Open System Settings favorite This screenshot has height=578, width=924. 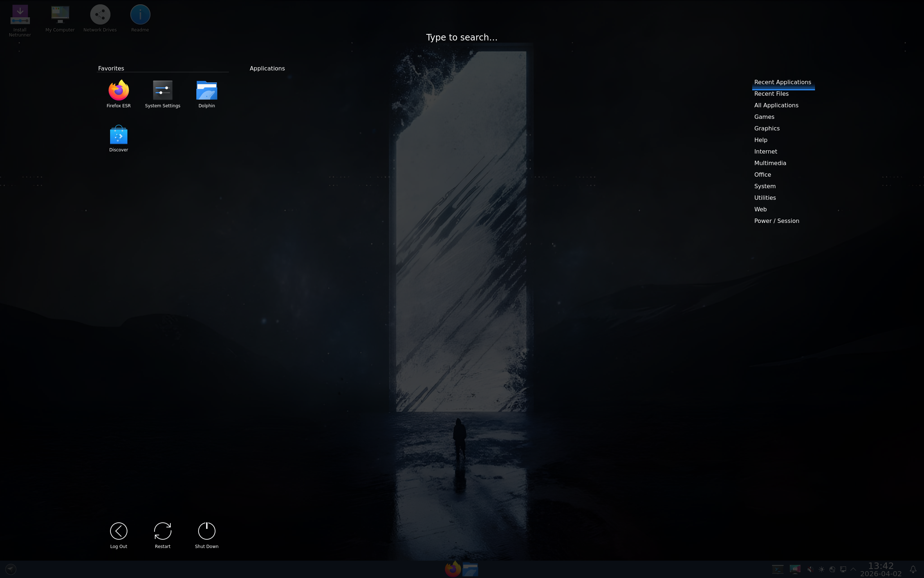162,94
